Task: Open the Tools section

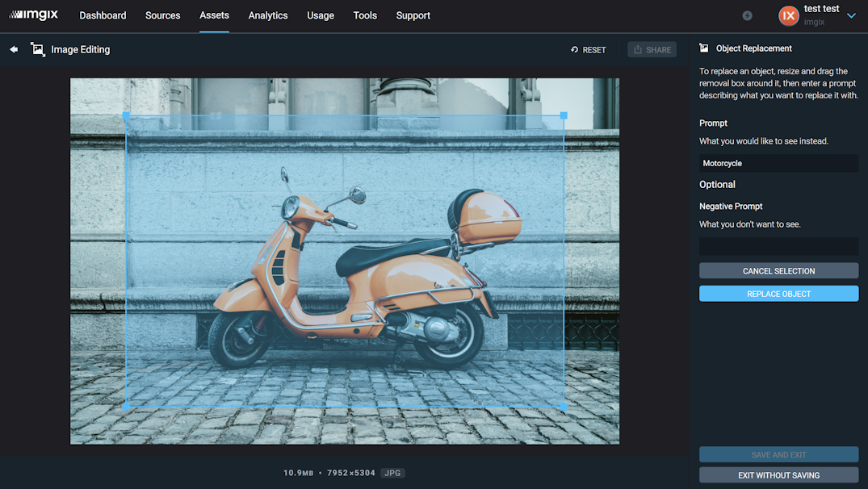Action: pos(364,15)
